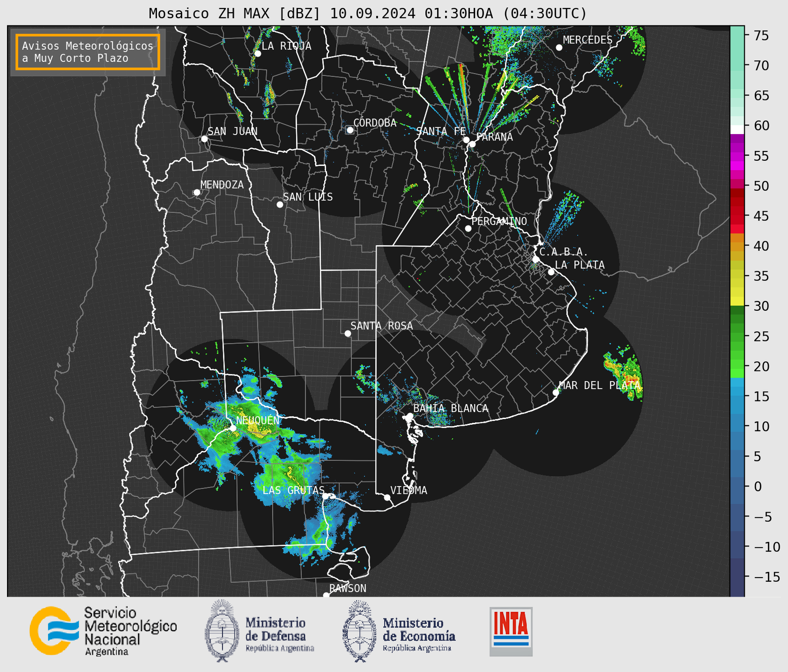Select the CÓRDOBA city label
The height and width of the screenshot is (672, 788).
[x=375, y=123]
